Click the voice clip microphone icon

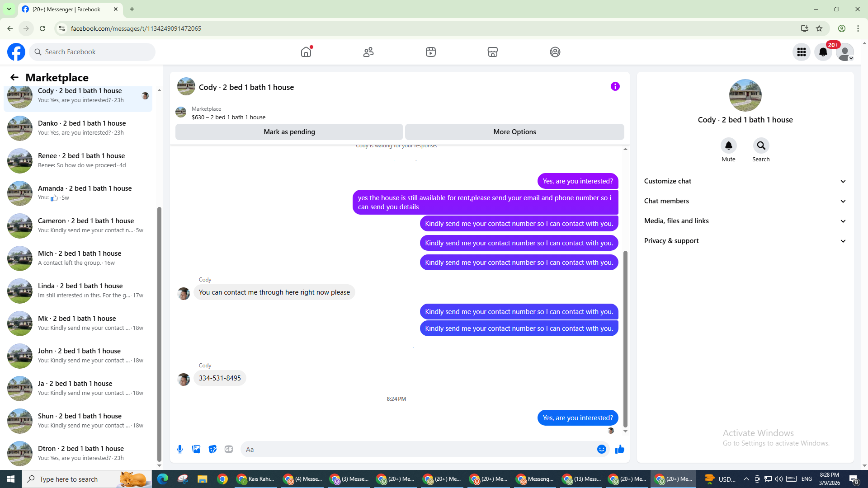pyautogui.click(x=180, y=449)
